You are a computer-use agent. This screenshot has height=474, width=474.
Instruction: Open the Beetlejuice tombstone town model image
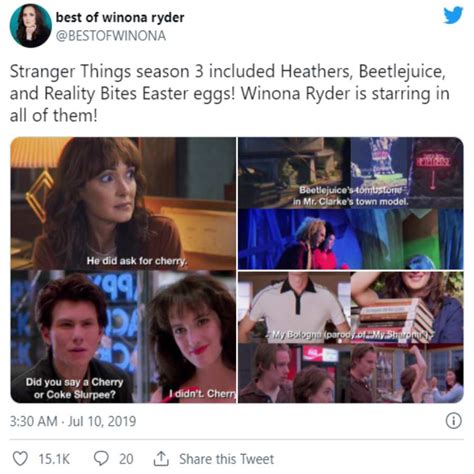point(350,173)
